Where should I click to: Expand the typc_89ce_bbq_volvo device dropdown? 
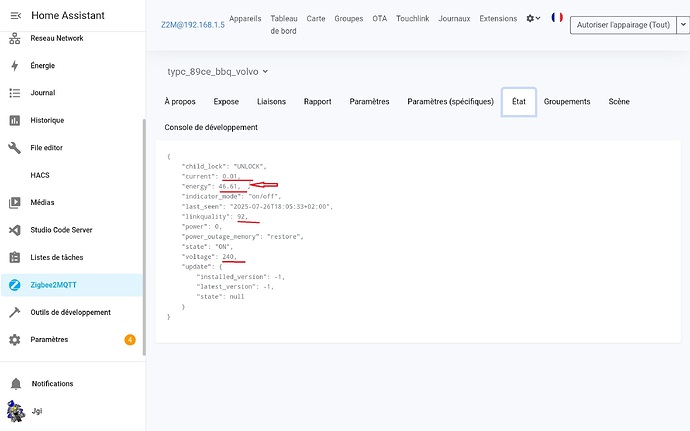(217, 72)
